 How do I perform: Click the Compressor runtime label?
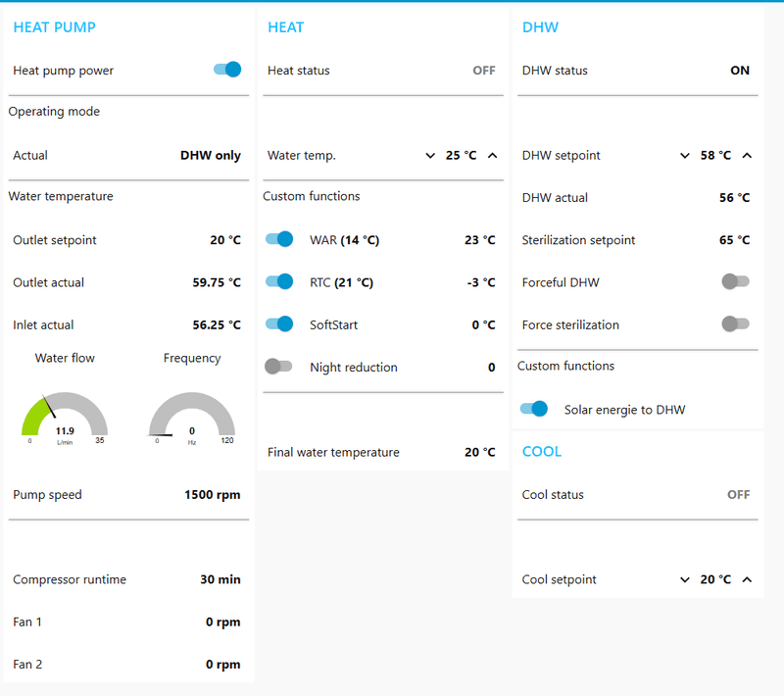pyautogui.click(x=70, y=579)
